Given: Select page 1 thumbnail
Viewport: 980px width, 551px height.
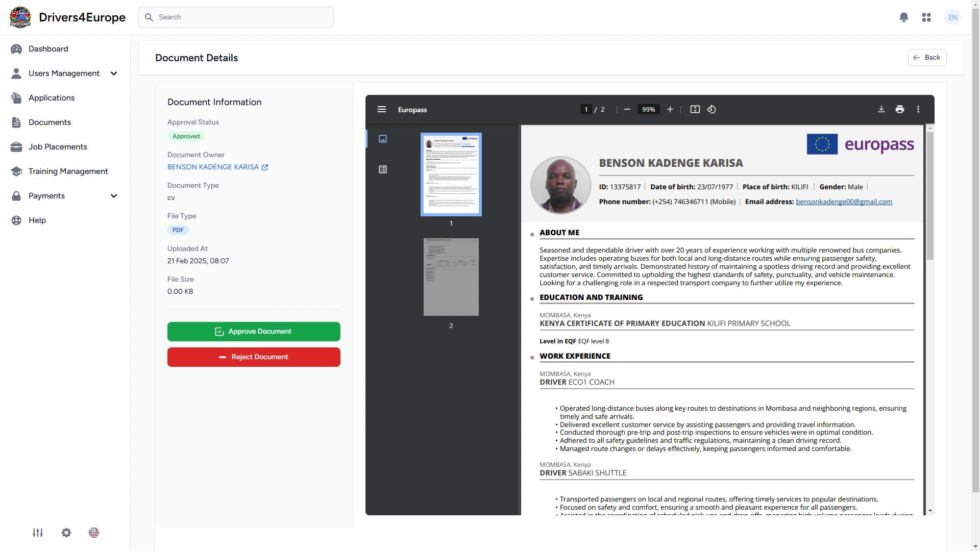Looking at the screenshot, I should tap(451, 174).
